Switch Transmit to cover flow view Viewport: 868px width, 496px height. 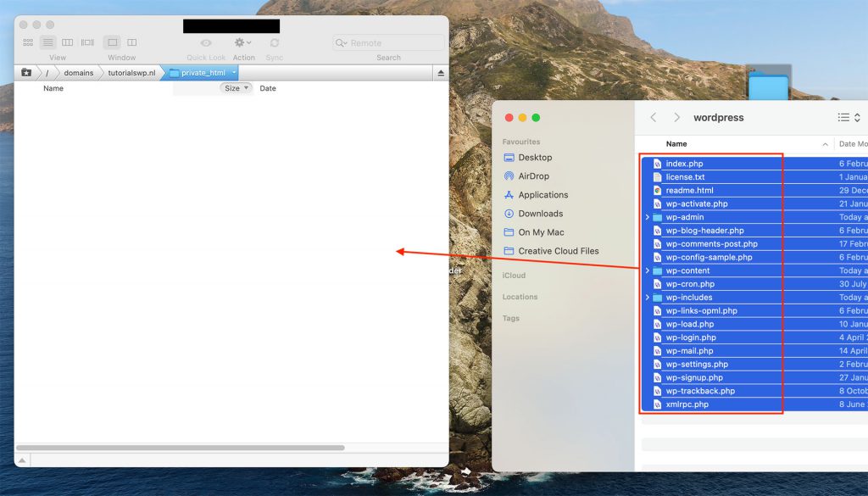87,42
